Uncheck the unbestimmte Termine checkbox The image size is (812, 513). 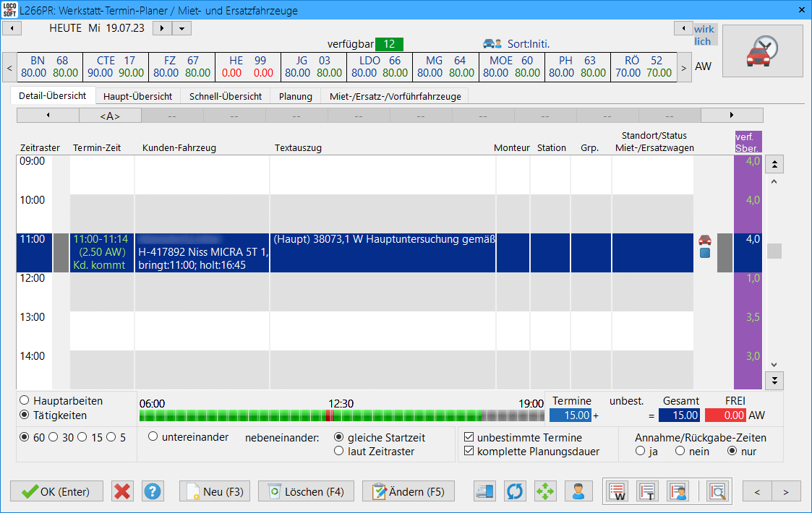(469, 438)
